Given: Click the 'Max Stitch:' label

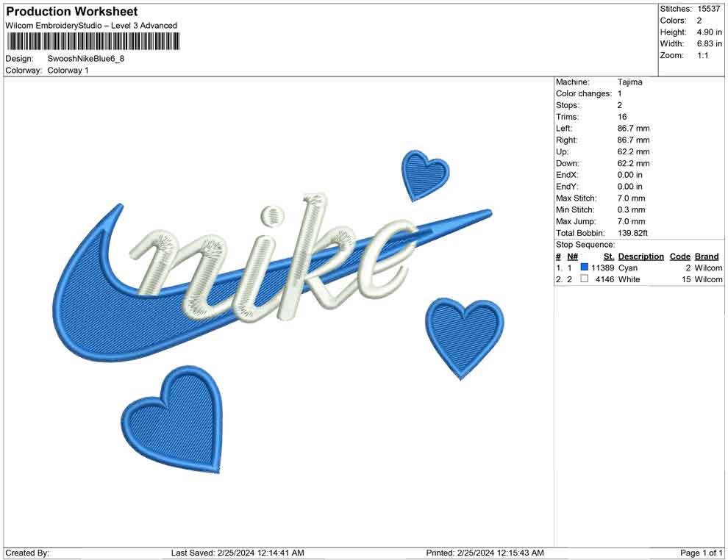Looking at the screenshot, I should 576,198.
